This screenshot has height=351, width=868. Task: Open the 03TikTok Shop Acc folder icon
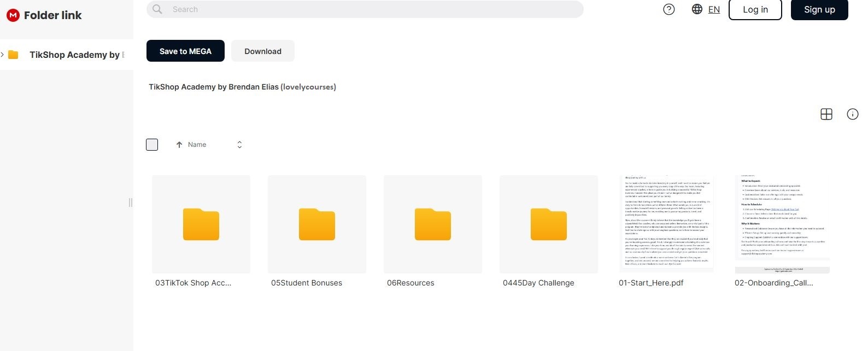201,224
